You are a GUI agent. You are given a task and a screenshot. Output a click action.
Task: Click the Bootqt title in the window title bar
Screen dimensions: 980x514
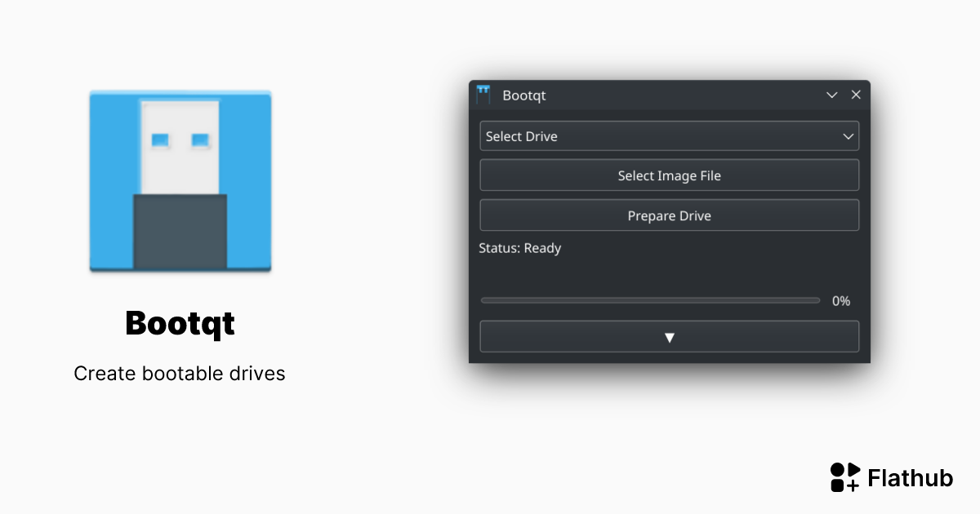(523, 95)
